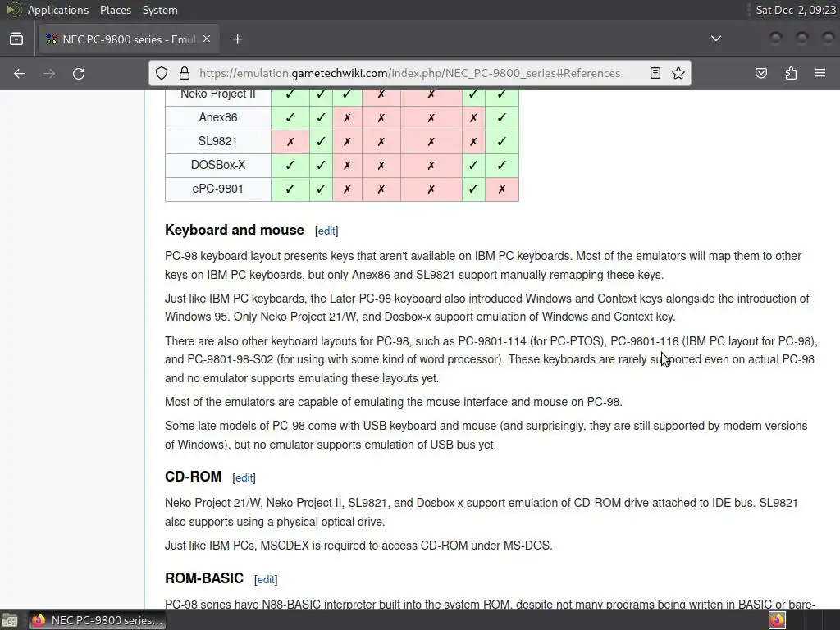The height and width of the screenshot is (630, 840).
Task: Click the Applications menu logo icon
Action: click(x=13, y=10)
